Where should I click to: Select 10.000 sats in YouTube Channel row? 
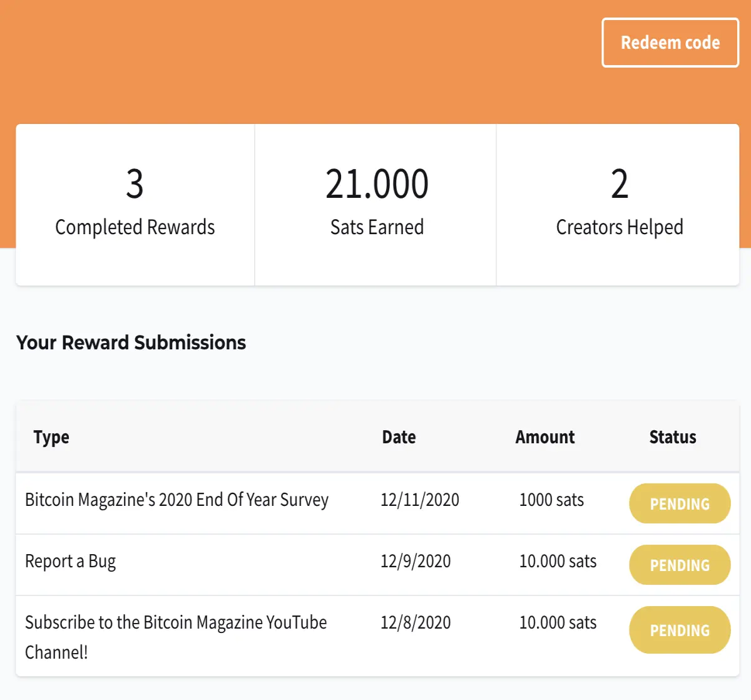558,622
